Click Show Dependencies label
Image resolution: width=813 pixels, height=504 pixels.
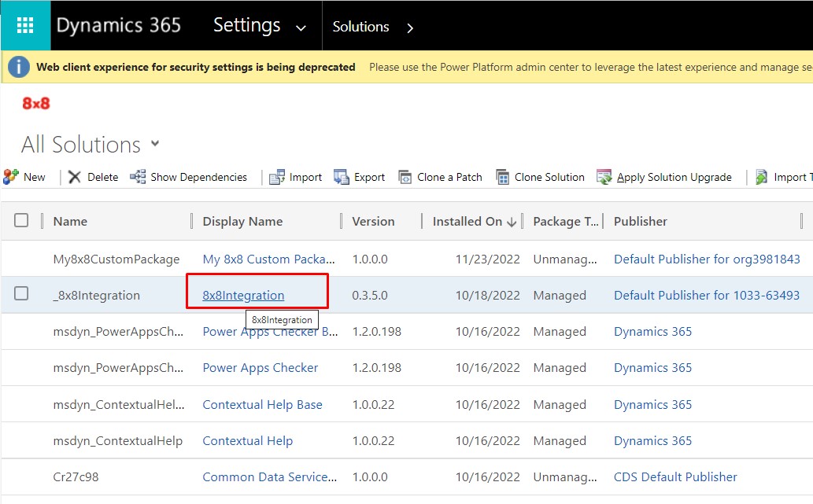click(x=198, y=177)
